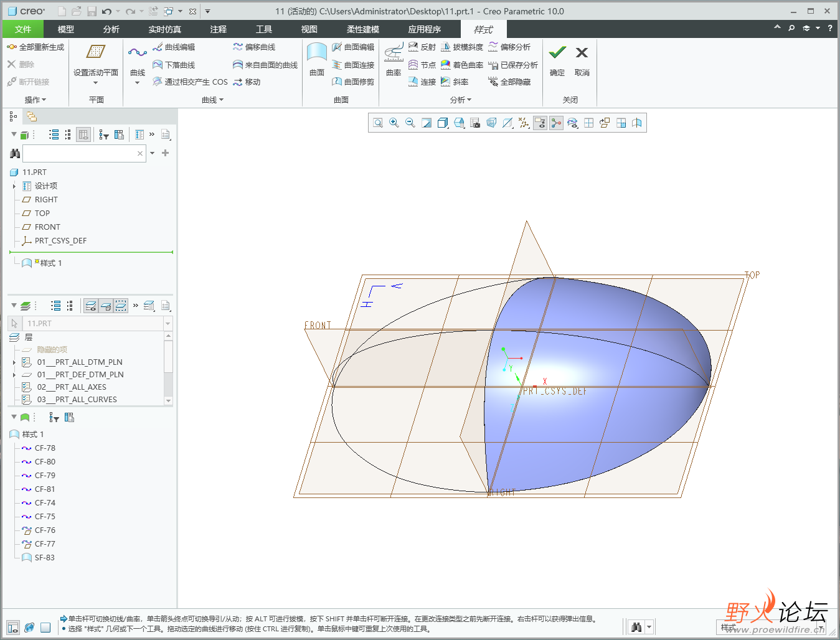Viewport: 840px width, 640px height.
Task: Click the add plus button beside search field
Action: click(x=166, y=153)
